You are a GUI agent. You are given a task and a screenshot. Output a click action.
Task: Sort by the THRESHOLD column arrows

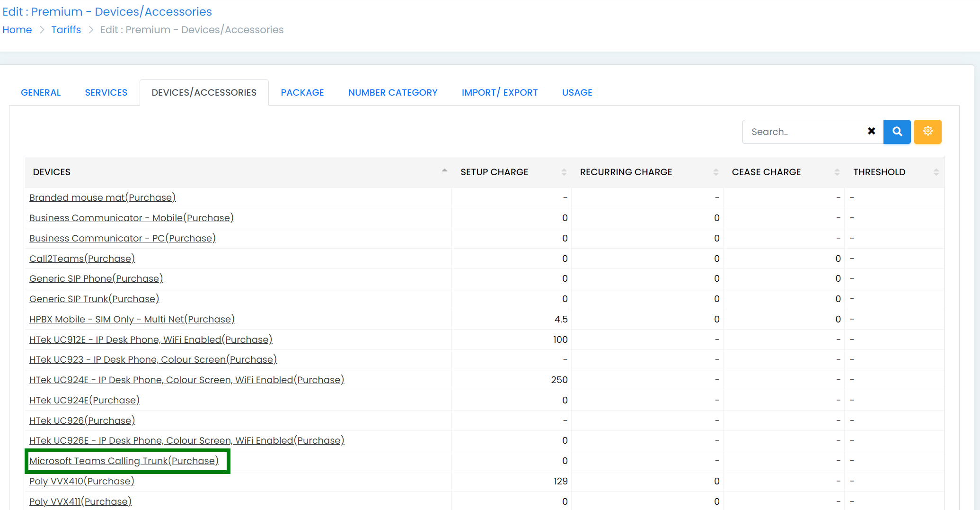click(936, 172)
